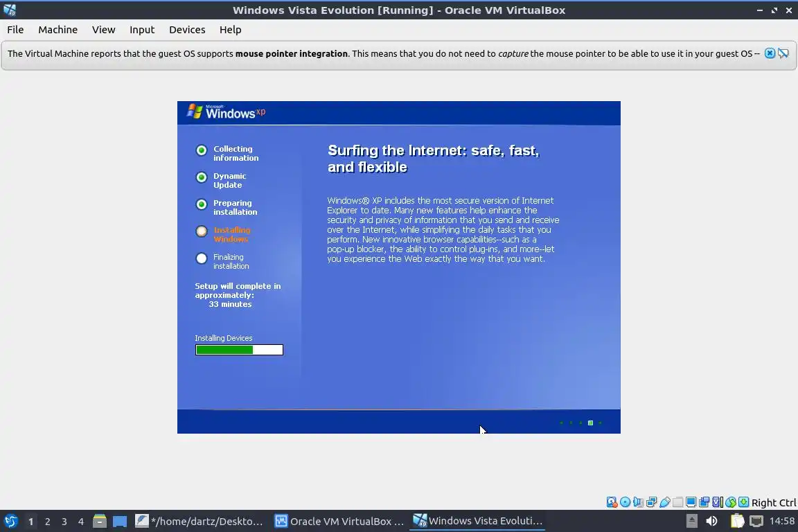
Task: Open the clipboard manager tray icon
Action: tap(737, 521)
